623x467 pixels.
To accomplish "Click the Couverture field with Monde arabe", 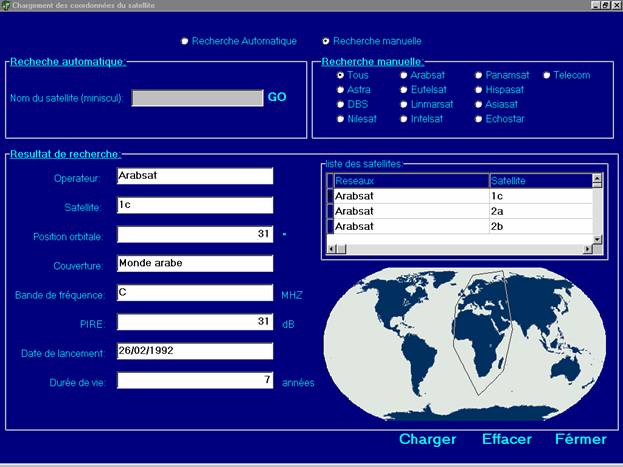I will tap(195, 264).
